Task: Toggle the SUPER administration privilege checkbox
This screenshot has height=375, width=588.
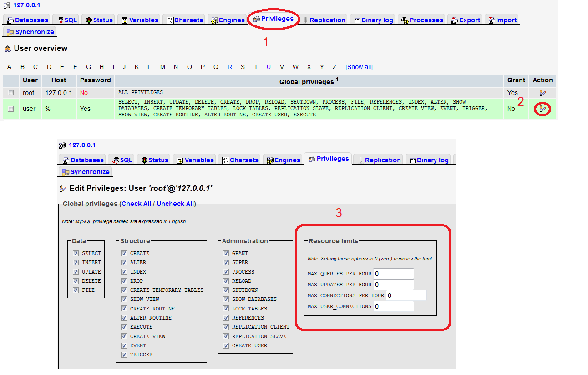Action: click(226, 262)
